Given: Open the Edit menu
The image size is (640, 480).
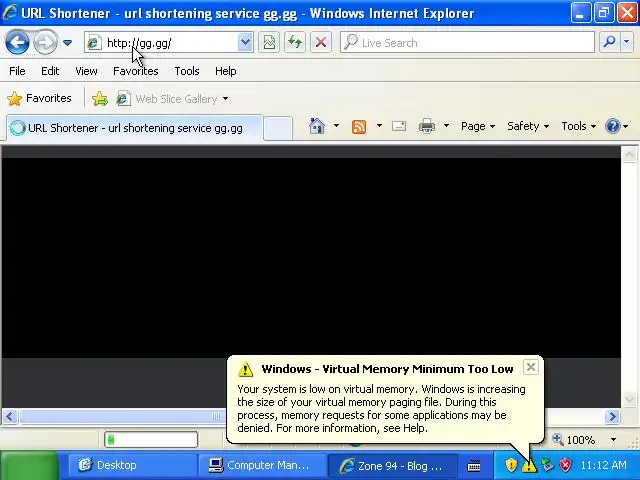Looking at the screenshot, I should [x=50, y=71].
